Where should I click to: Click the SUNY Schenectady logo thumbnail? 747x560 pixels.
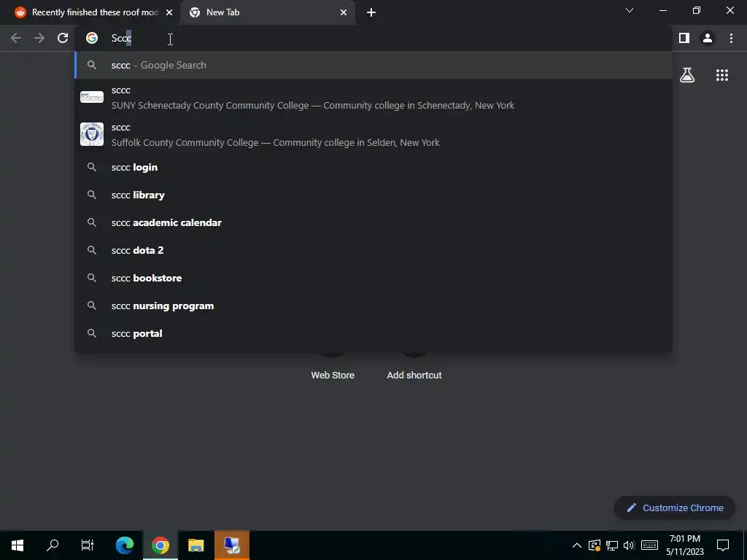point(92,97)
